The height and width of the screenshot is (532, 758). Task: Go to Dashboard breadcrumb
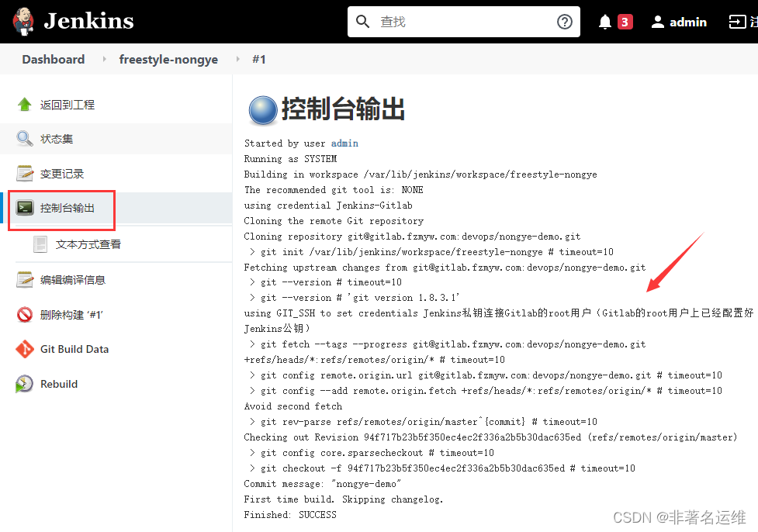pos(54,59)
